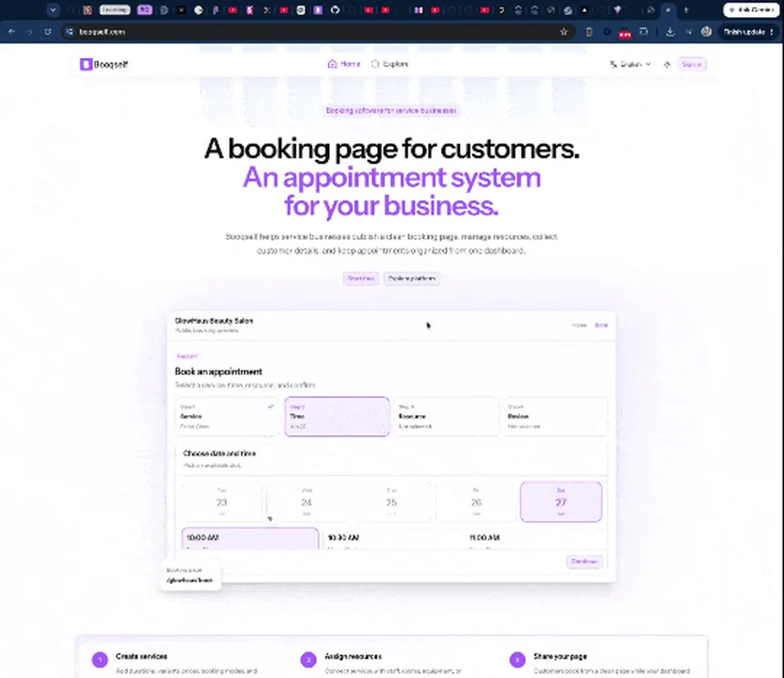The height and width of the screenshot is (678, 784).
Task: Click the Start free button
Action: [x=360, y=279]
